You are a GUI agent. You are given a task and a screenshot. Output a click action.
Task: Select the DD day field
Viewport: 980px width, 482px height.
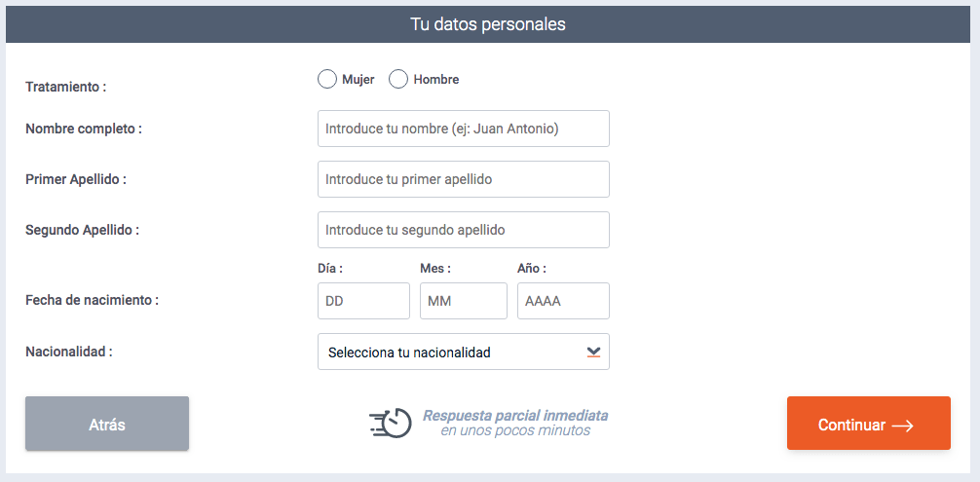[x=363, y=301]
